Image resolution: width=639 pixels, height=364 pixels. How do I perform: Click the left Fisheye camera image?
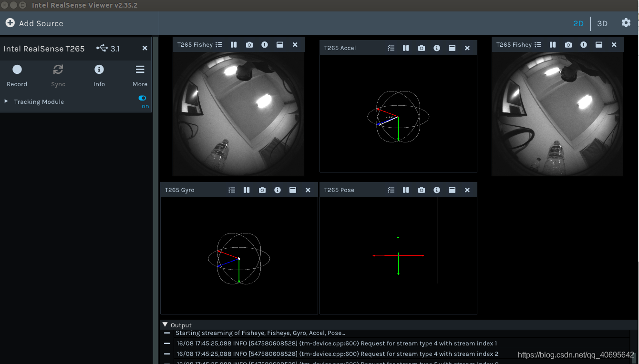pos(238,114)
